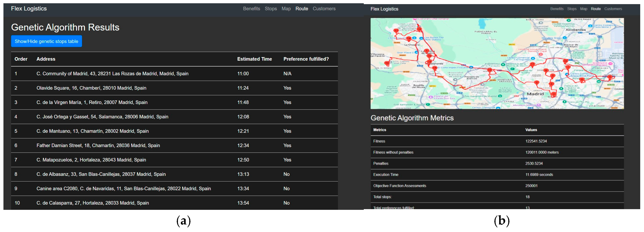Click route stop marker 17 on map
This screenshot has height=232, width=644.
pyautogui.click(x=396, y=31)
